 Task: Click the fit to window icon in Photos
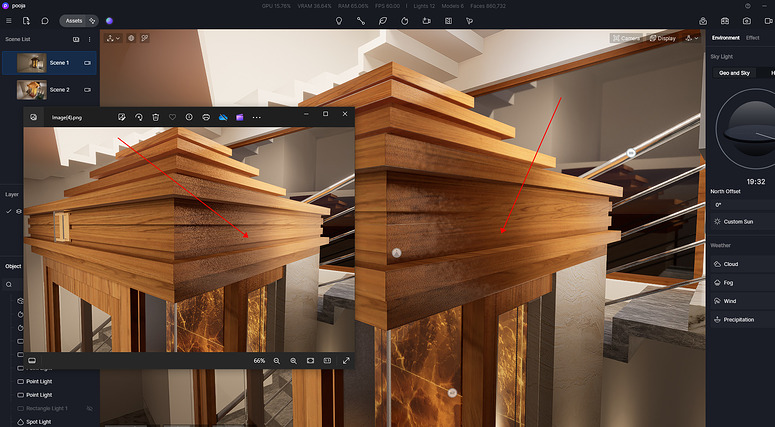(x=310, y=361)
